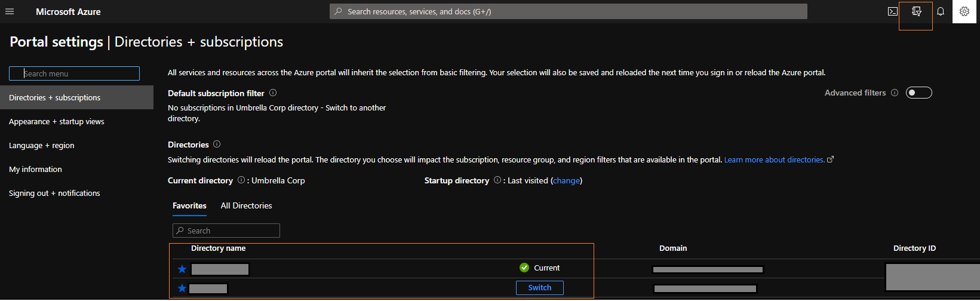This screenshot has height=301, width=980.
Task: Switch to the Favorites tab
Action: click(x=189, y=205)
